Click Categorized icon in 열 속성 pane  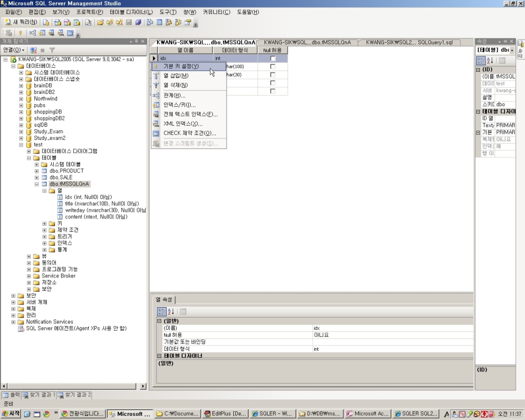tap(161, 311)
